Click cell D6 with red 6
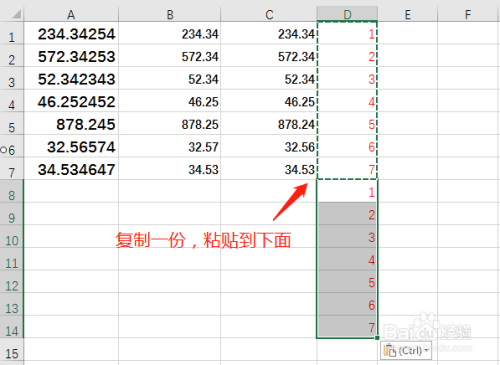The height and width of the screenshot is (365, 500). (347, 147)
